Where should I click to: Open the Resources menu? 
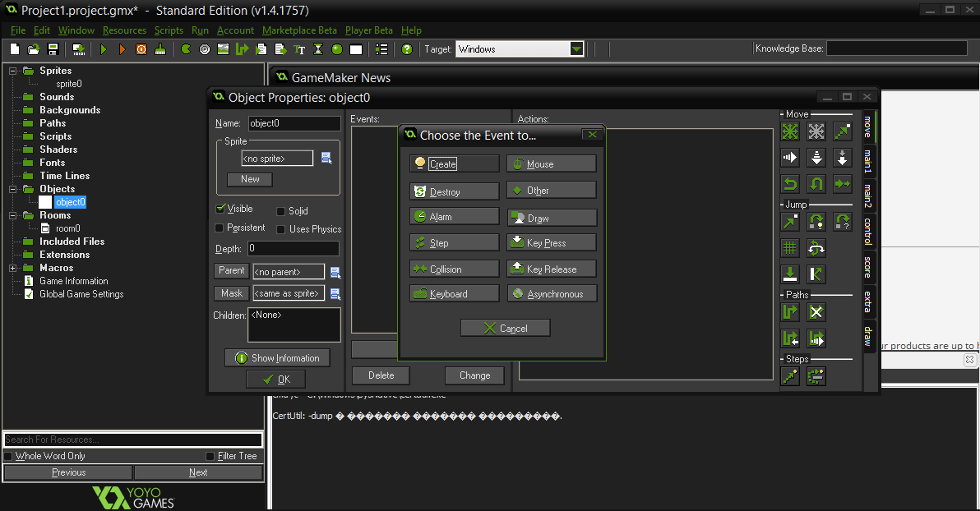click(x=124, y=30)
